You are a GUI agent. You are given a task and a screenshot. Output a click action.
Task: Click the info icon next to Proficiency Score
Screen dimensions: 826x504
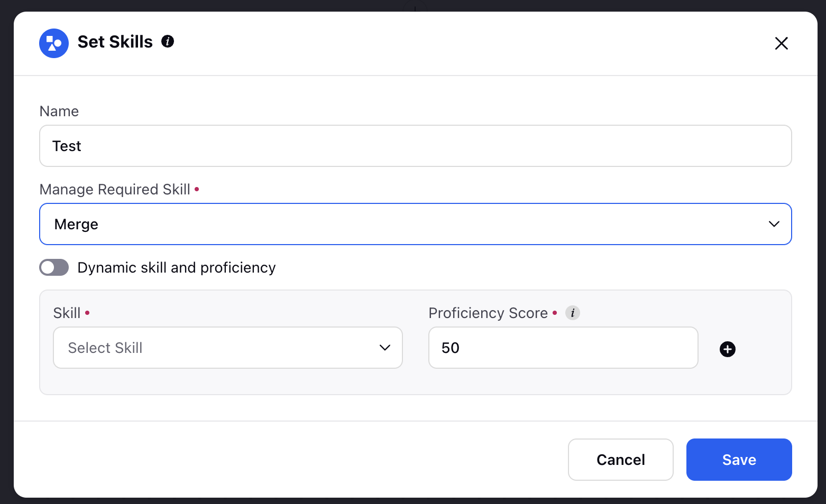573,313
